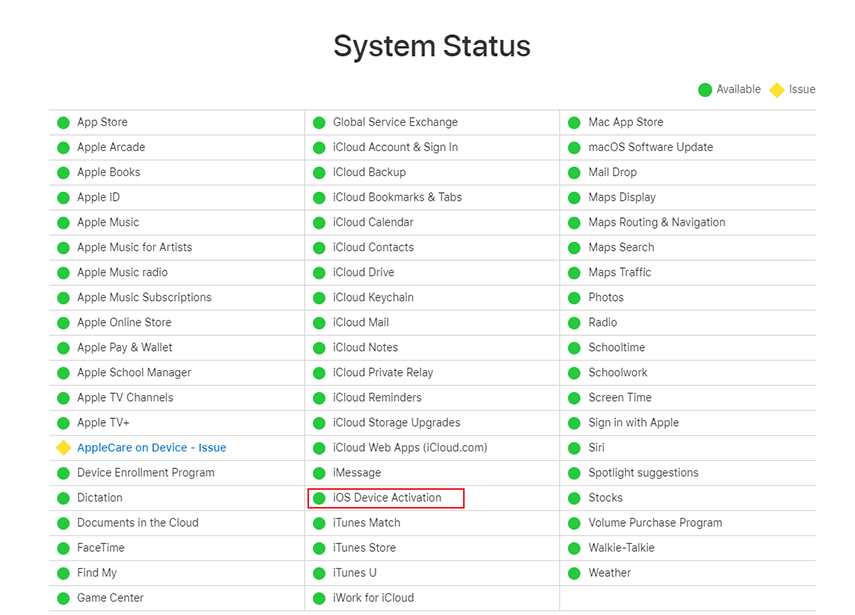Select the Maps Routing & Navigation entry
The width and height of the screenshot is (855, 615).
pyautogui.click(x=657, y=222)
